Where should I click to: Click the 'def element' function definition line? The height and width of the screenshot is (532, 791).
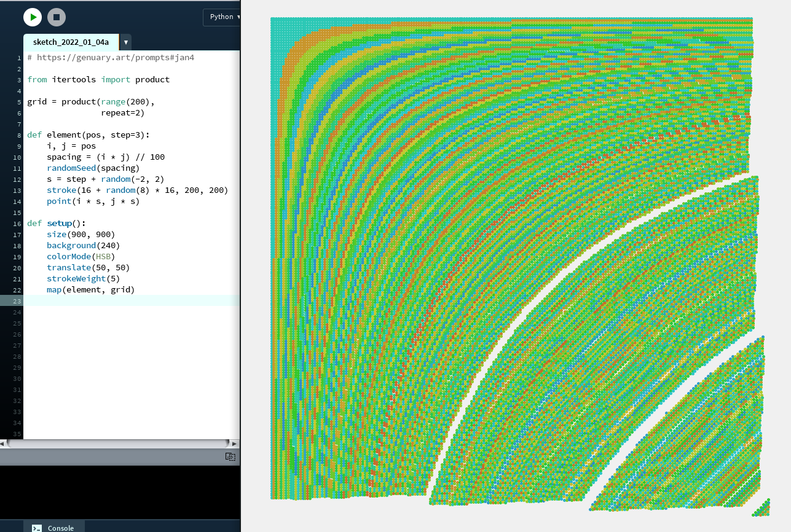89,135
